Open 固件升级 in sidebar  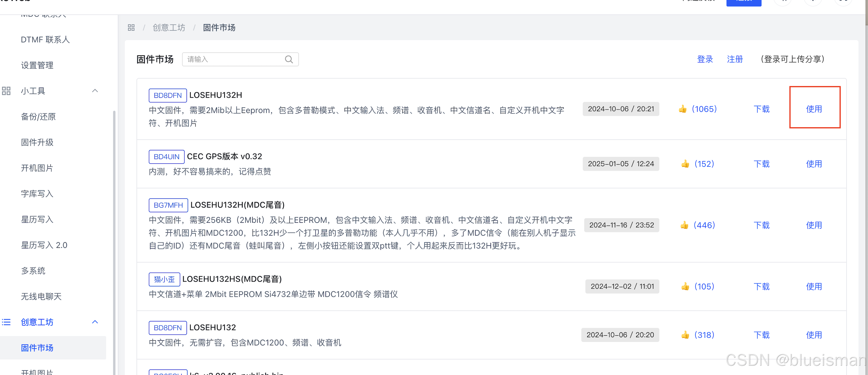point(37,142)
